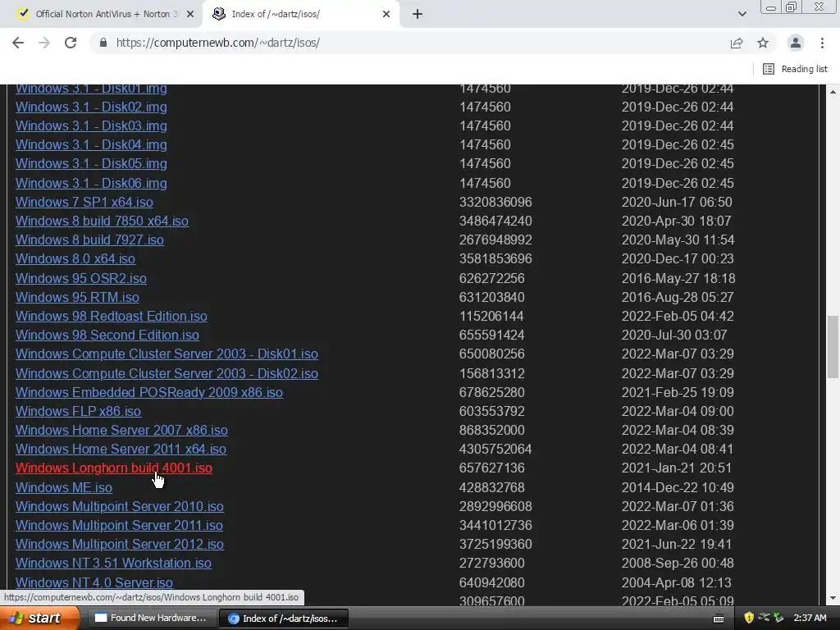Select date 2021-Jan-21 20:51 text

point(677,468)
